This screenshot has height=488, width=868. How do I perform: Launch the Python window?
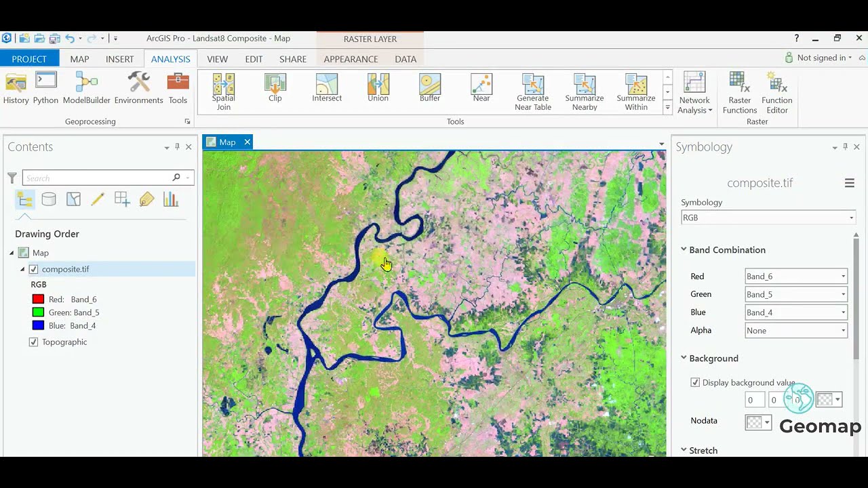(45, 89)
